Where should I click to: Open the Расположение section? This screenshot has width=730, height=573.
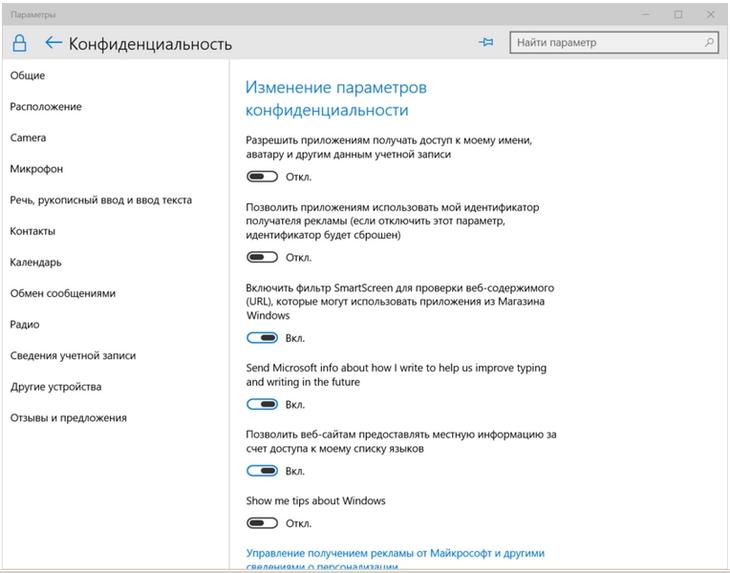[x=46, y=107]
